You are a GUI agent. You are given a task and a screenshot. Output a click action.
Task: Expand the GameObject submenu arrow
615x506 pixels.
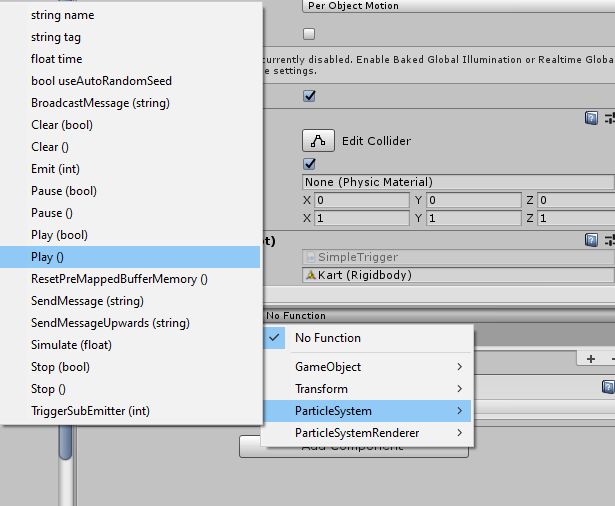[460, 367]
